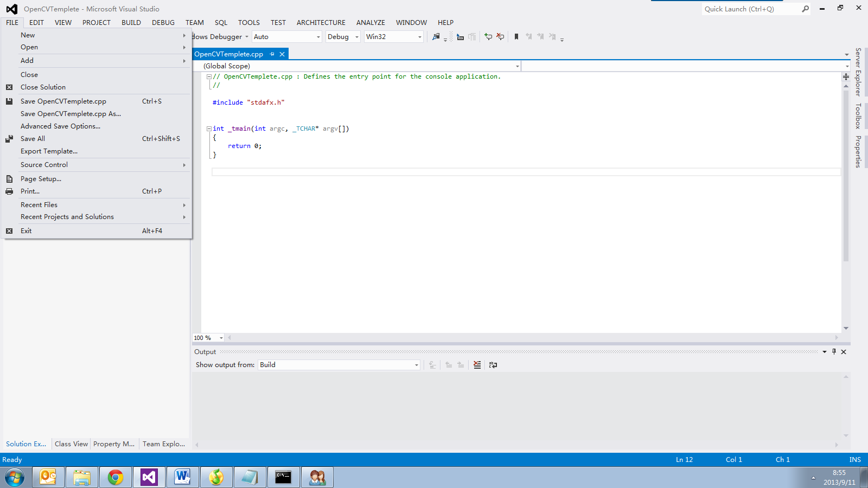Click the Uncomment selected lines icon
Viewport: 868px width, 488px height.
pos(500,37)
